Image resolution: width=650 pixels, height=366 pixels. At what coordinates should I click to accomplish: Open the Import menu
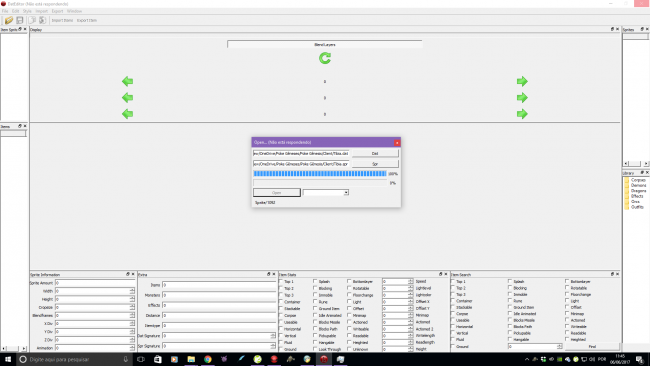click(42, 11)
